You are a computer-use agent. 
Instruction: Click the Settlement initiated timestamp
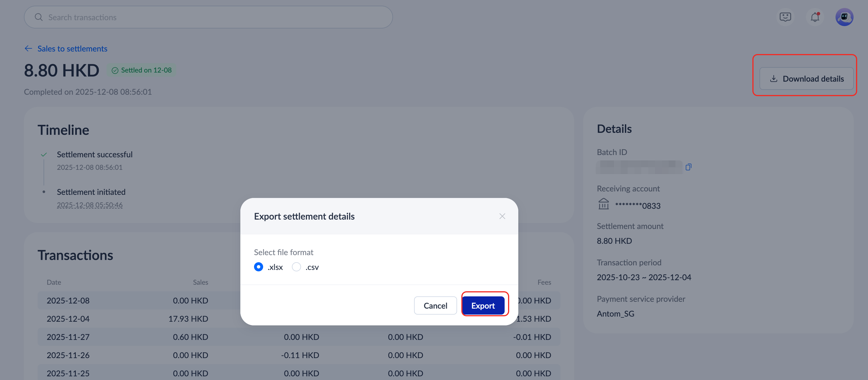coord(90,205)
